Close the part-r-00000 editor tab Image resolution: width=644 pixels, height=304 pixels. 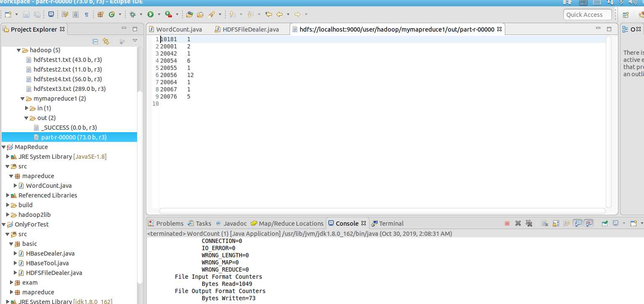pos(499,29)
